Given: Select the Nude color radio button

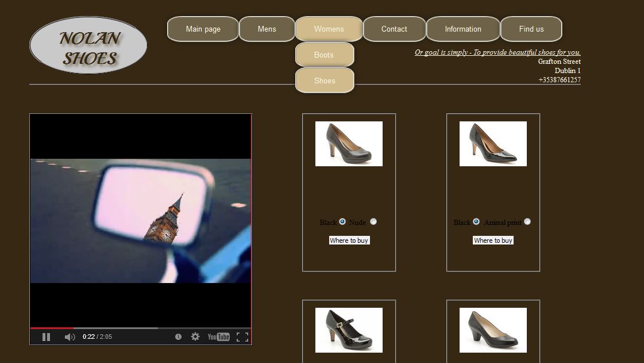Looking at the screenshot, I should point(373,221).
